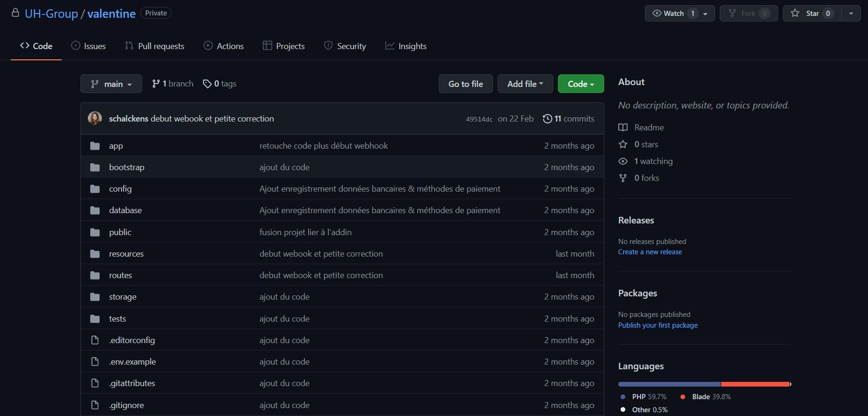The height and width of the screenshot is (416, 868).
Task: Click the app folder icon
Action: (95, 146)
